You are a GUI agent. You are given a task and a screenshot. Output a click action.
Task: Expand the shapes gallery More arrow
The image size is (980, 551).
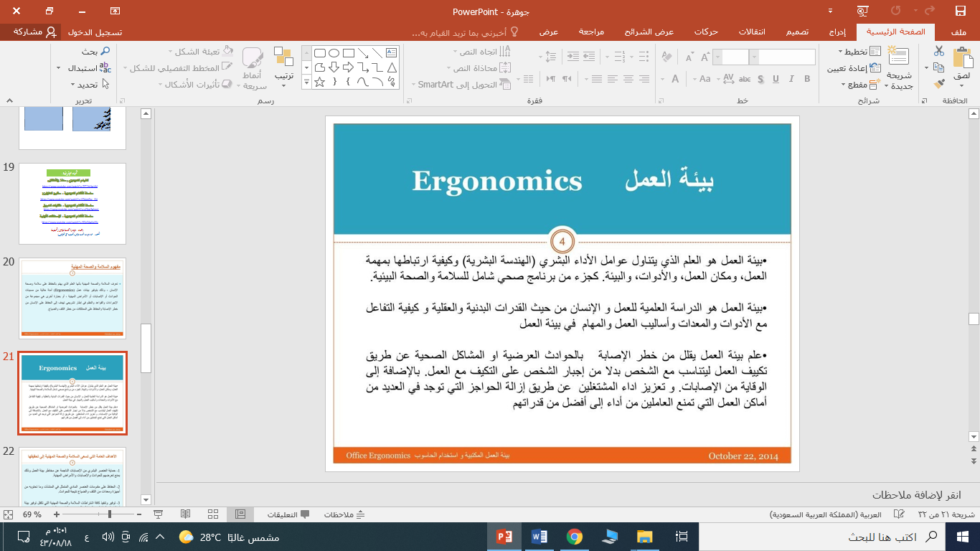[x=307, y=83]
